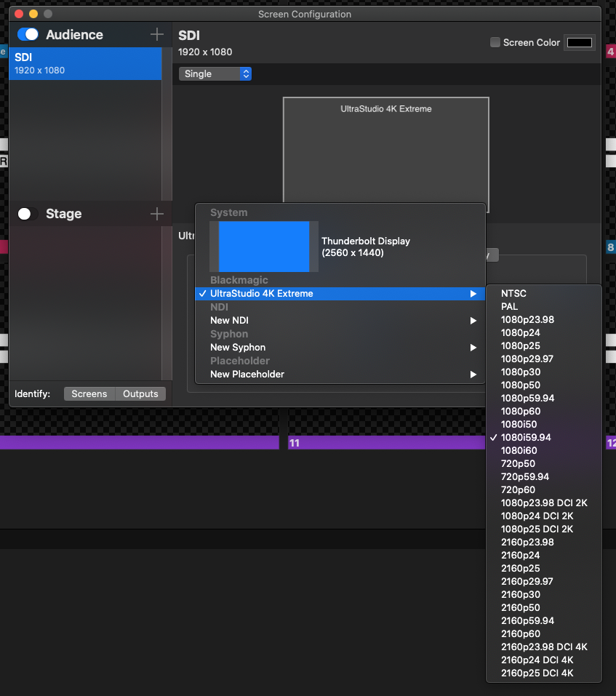This screenshot has height=696, width=616.
Task: Select 1080p23.98 output mode
Action: [544, 319]
